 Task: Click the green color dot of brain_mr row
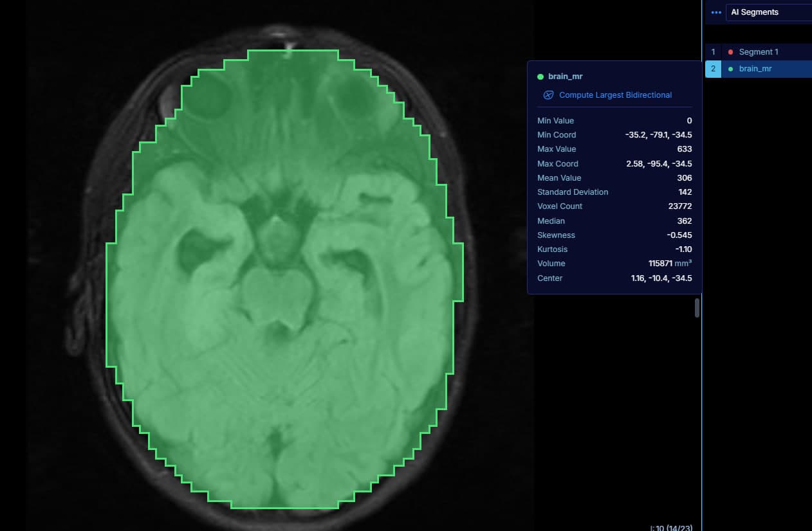(x=730, y=69)
